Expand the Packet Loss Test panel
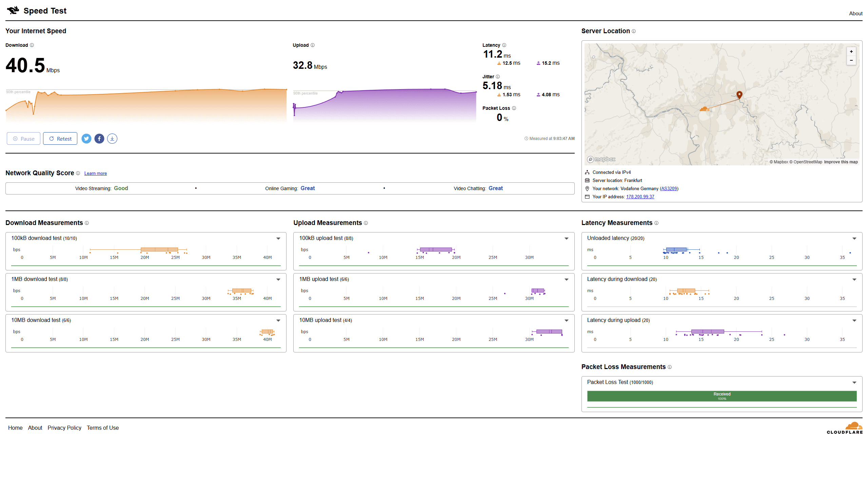868x488 pixels. 854,383
